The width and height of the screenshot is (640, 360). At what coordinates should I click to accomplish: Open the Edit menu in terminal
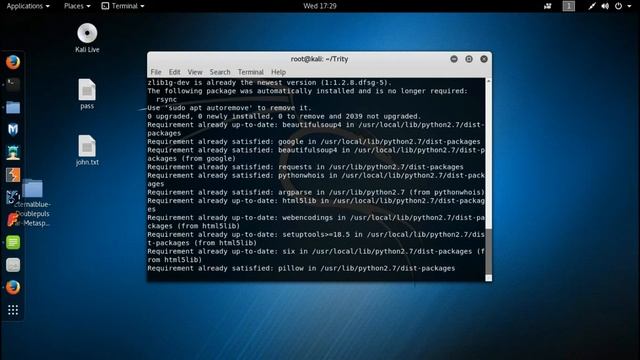click(x=174, y=72)
